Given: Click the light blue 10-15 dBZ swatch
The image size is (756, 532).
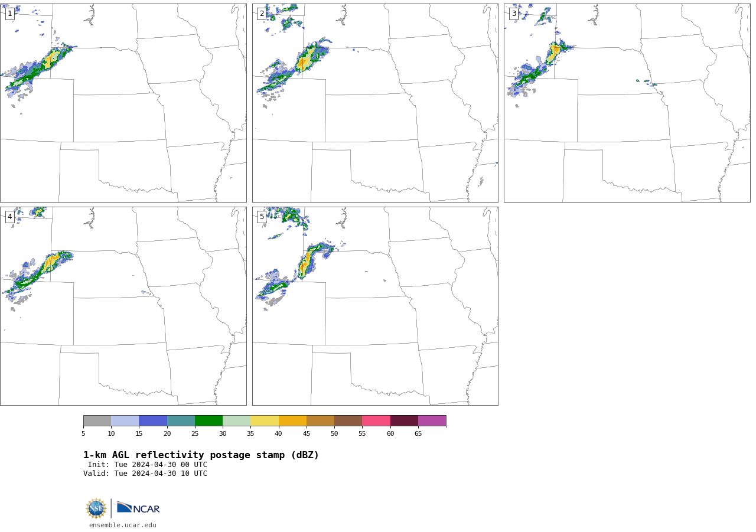Looking at the screenshot, I should pyautogui.click(x=125, y=421).
